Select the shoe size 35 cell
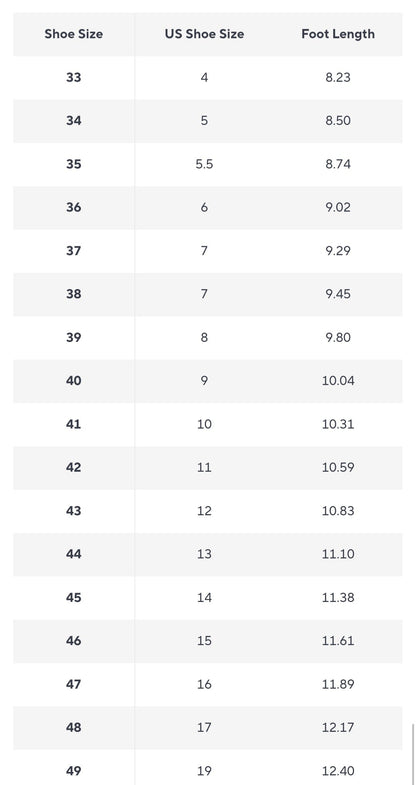Viewport: 416px width, 785px height. point(74,164)
